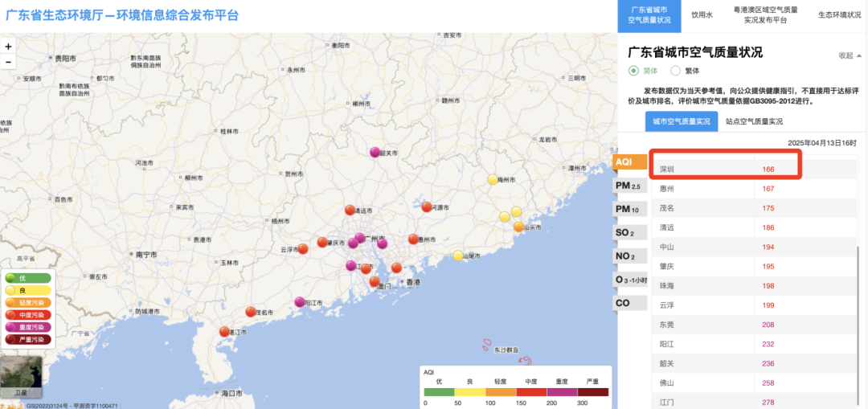This screenshot has height=409, width=868.
Task: Click the 严重污染 dark red legend item
Action: [x=27, y=339]
